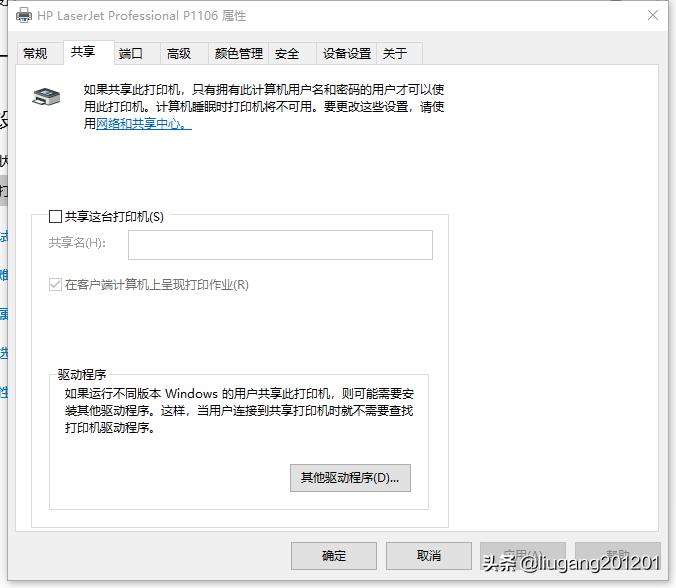This screenshot has width=676, height=588.
Task: Open the 设备设置 tab
Action: tap(347, 53)
